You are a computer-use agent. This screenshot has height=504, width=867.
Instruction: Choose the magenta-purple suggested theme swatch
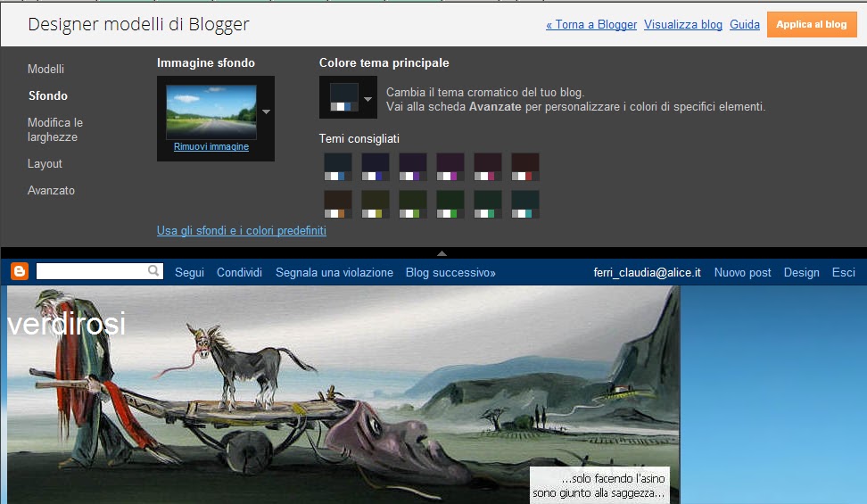coord(450,167)
